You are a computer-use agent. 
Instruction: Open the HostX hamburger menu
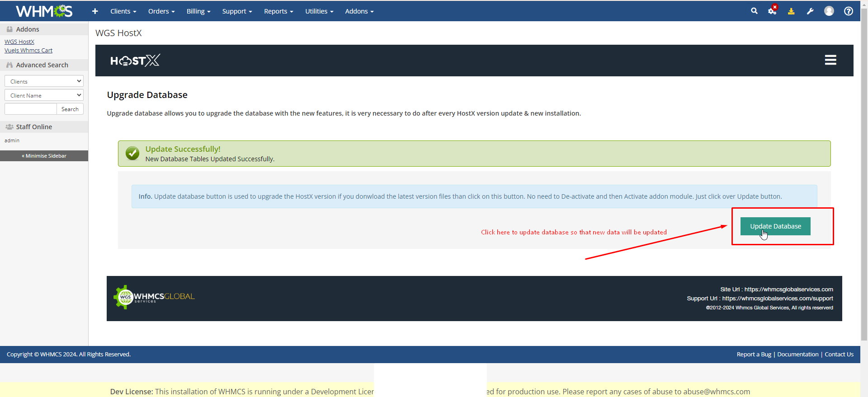pyautogui.click(x=830, y=60)
